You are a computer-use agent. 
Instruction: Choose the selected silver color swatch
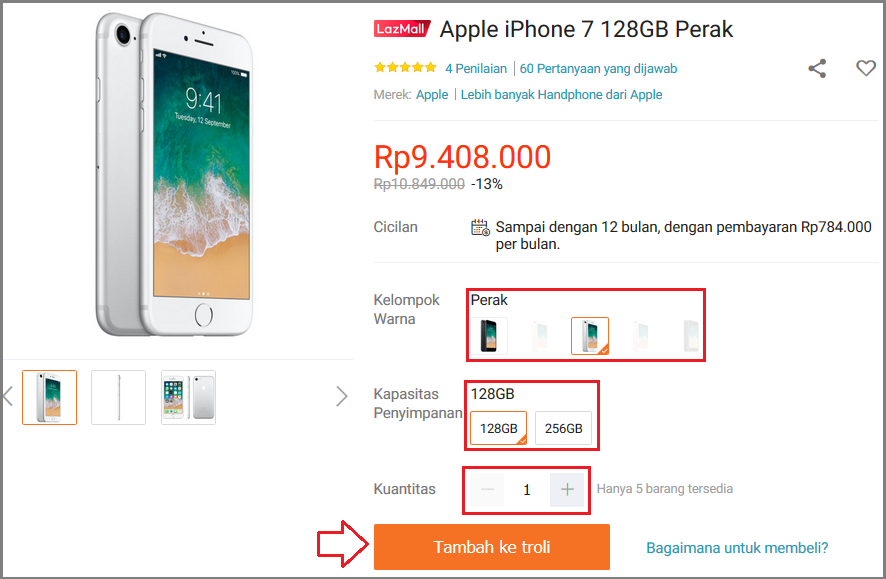point(590,336)
